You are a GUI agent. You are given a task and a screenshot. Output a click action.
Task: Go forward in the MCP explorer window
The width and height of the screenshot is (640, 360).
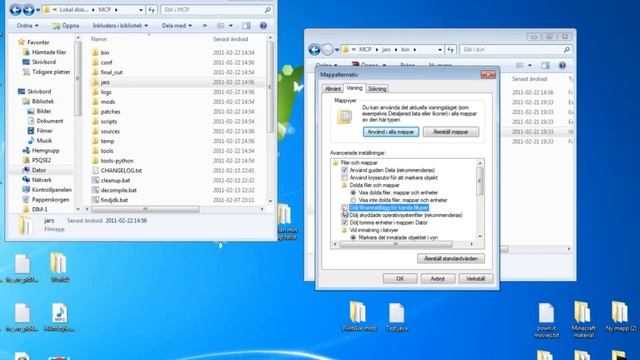tap(29, 9)
